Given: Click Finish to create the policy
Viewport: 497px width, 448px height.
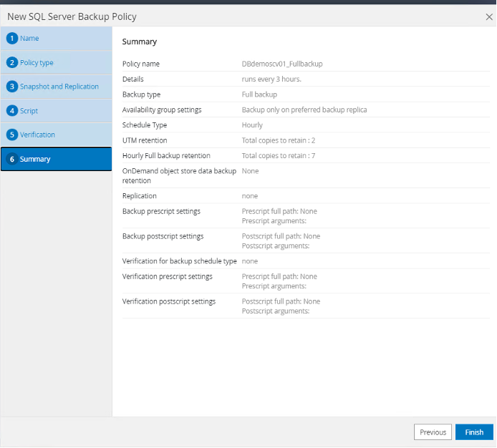Looking at the screenshot, I should click(474, 432).
